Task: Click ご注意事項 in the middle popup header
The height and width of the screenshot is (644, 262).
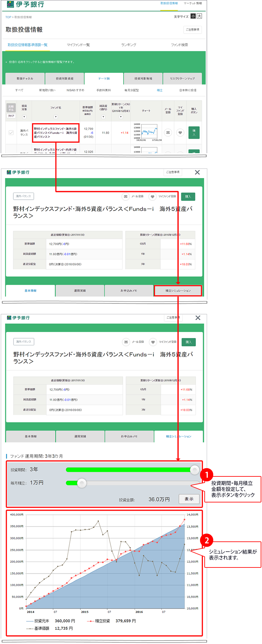Action: 173,172
